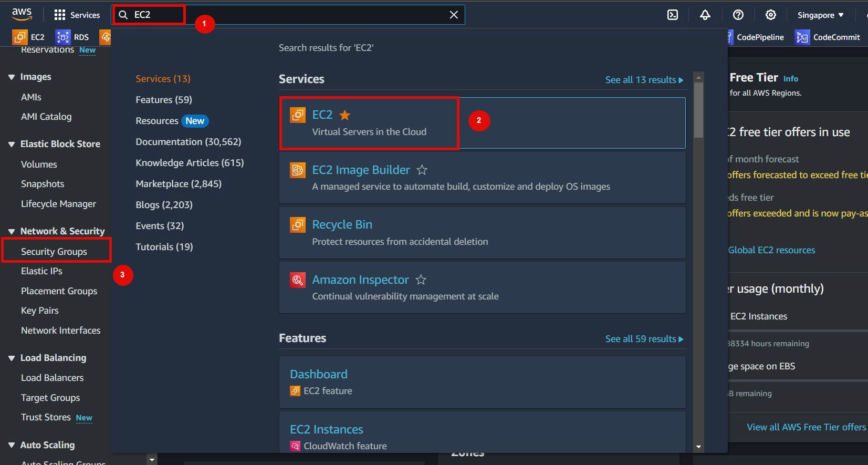The height and width of the screenshot is (465, 868).
Task: Open the Services grid menu
Action: tap(77, 15)
